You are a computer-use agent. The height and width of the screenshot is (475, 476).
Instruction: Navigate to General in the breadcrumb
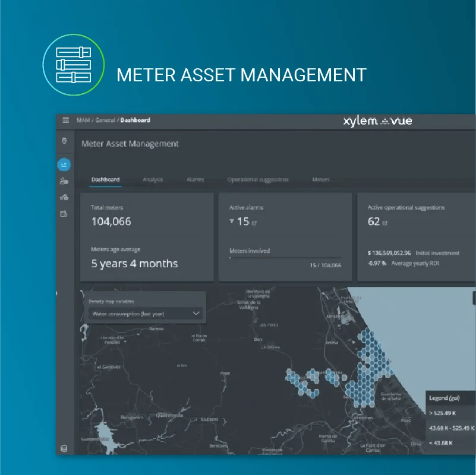105,120
